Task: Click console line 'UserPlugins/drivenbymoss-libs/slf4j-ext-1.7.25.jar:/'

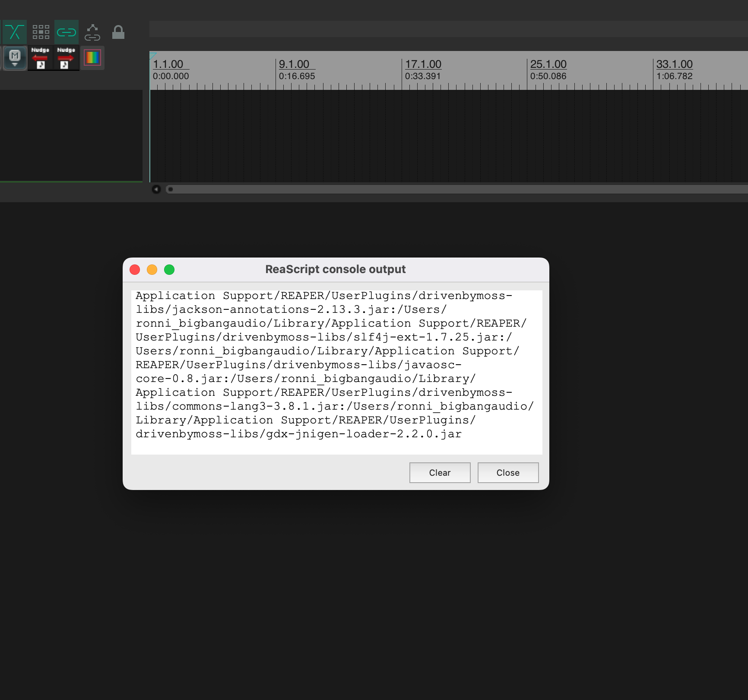Action: 323,337
